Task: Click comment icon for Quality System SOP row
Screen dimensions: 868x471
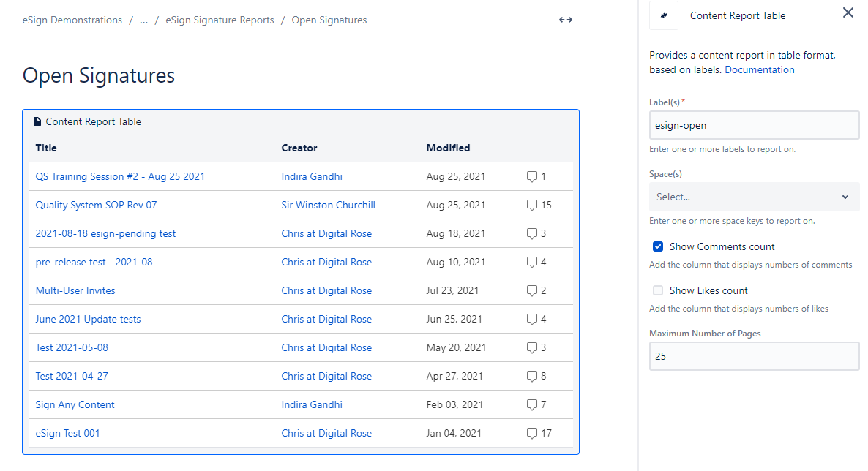Action: (532, 206)
